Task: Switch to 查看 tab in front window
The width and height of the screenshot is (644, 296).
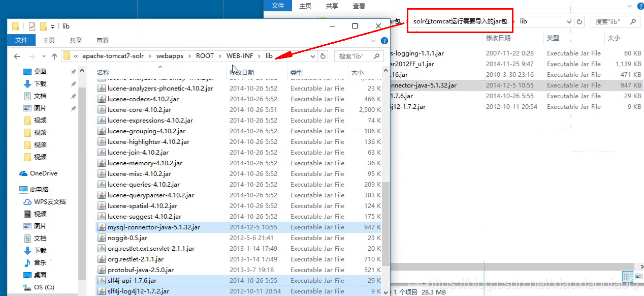Action: coord(103,40)
